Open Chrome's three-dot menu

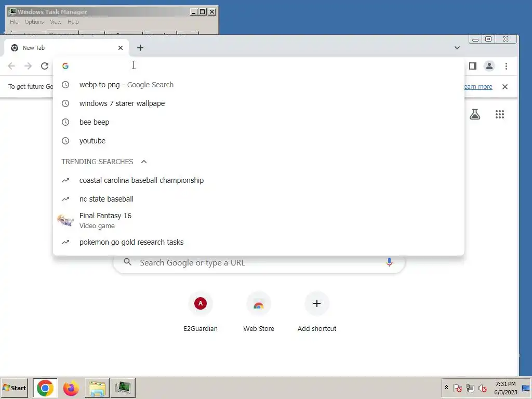pos(506,66)
